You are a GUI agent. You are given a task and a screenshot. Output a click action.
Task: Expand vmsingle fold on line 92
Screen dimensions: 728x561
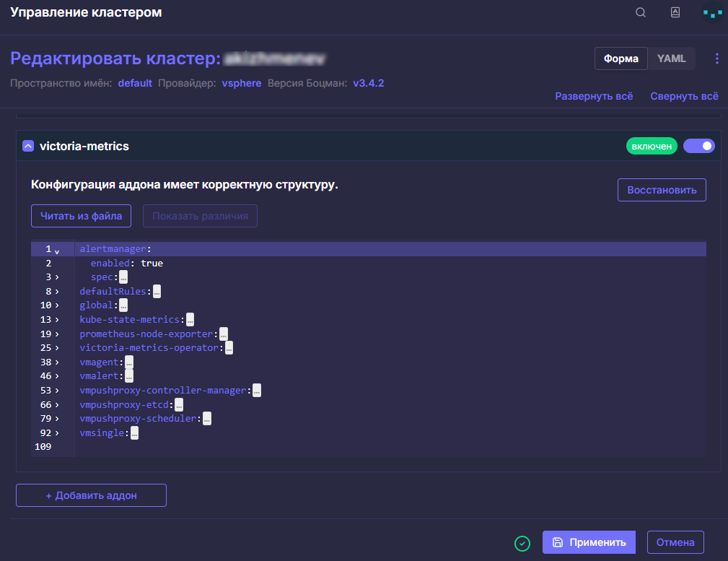pyautogui.click(x=57, y=433)
